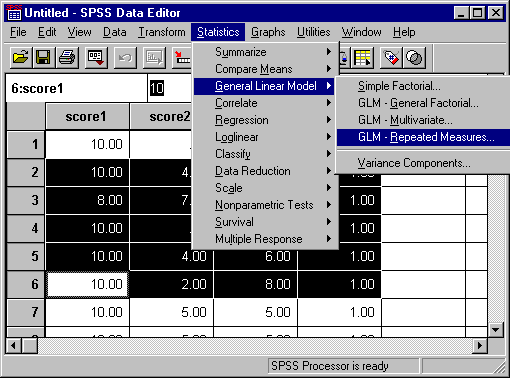The width and height of the screenshot is (510, 378).
Task: Select row header 7
Action: tap(26, 312)
